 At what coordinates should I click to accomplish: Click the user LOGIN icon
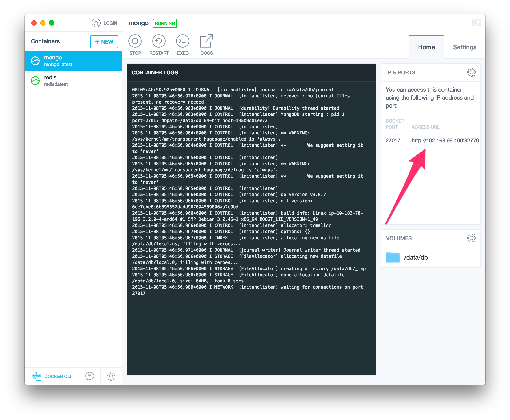pyautogui.click(x=96, y=23)
